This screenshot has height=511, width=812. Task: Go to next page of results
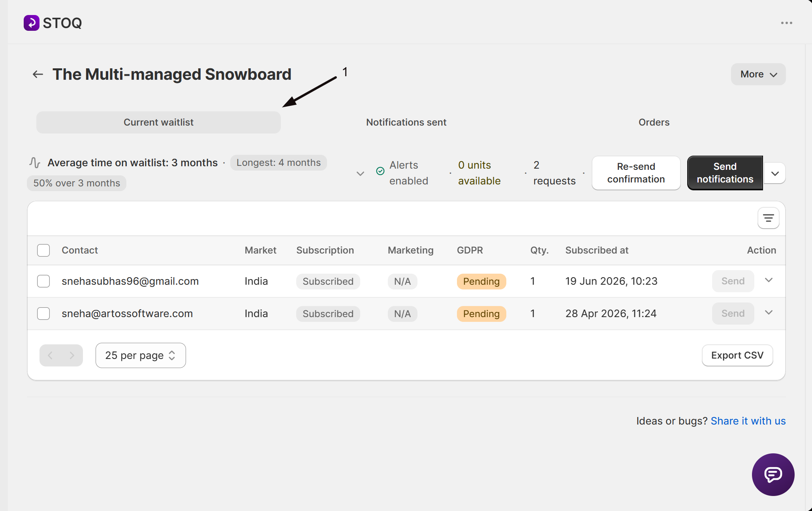tap(72, 355)
